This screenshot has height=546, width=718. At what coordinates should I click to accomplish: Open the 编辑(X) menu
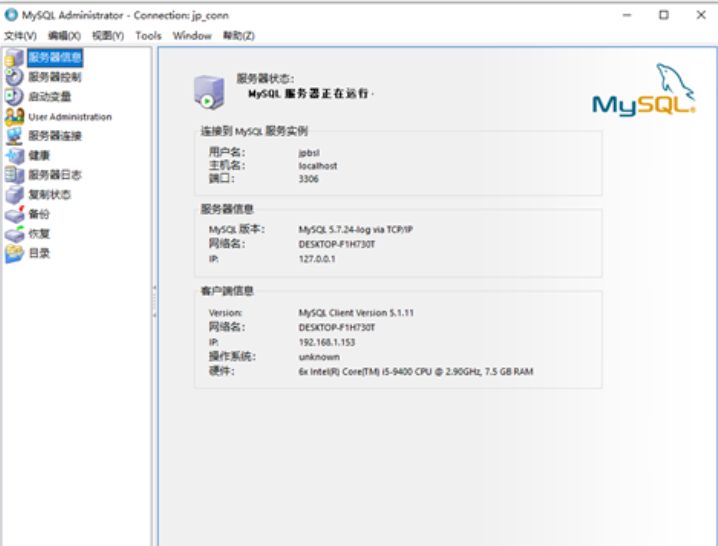[x=65, y=36]
